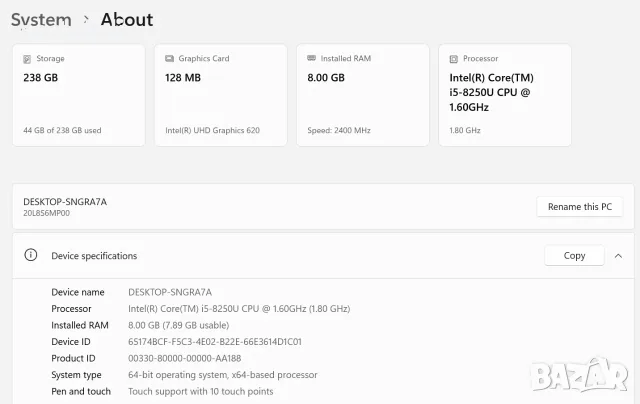Select the Device ID value text
The image size is (640, 404).
click(215, 342)
